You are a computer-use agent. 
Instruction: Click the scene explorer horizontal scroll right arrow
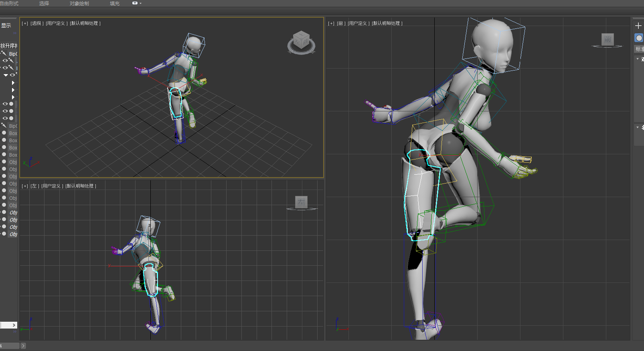(x=14, y=325)
